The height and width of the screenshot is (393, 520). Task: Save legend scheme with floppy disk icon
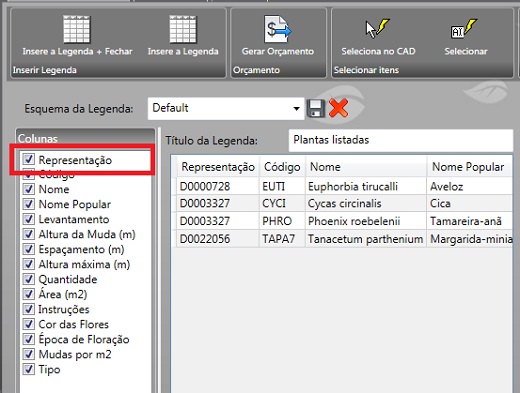pos(316,108)
